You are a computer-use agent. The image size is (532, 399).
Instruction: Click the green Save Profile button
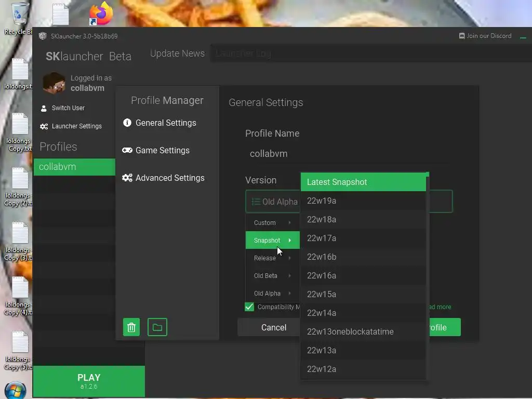point(445,327)
